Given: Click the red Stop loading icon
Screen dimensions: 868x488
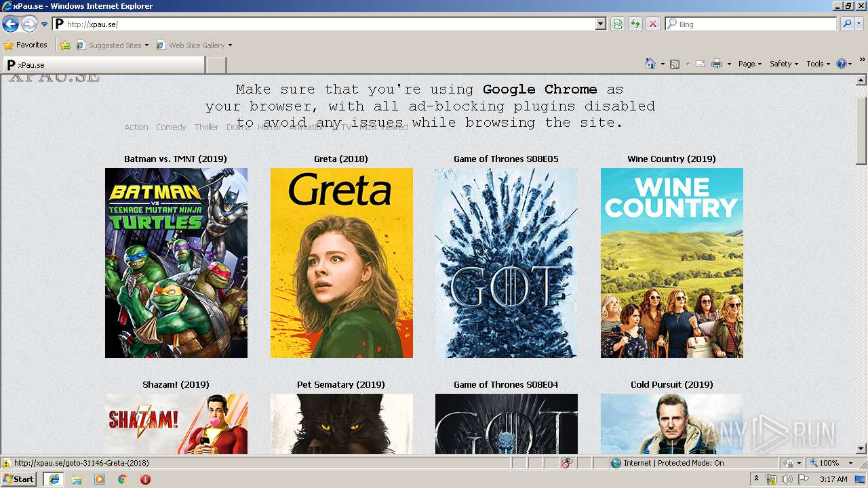Looking at the screenshot, I should point(653,24).
